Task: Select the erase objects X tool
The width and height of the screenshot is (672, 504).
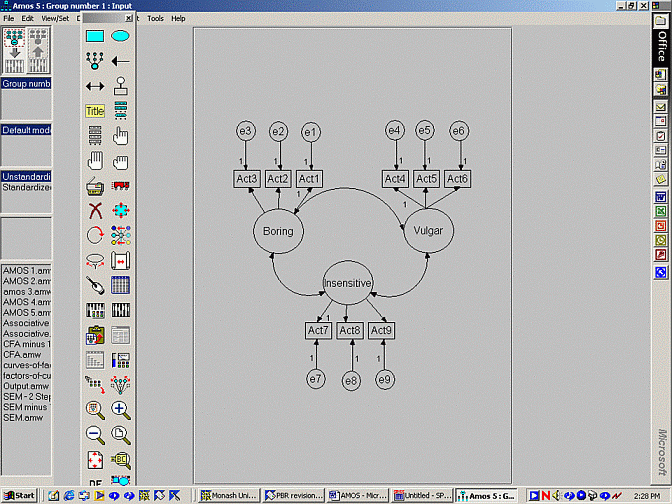Action: pos(95,210)
